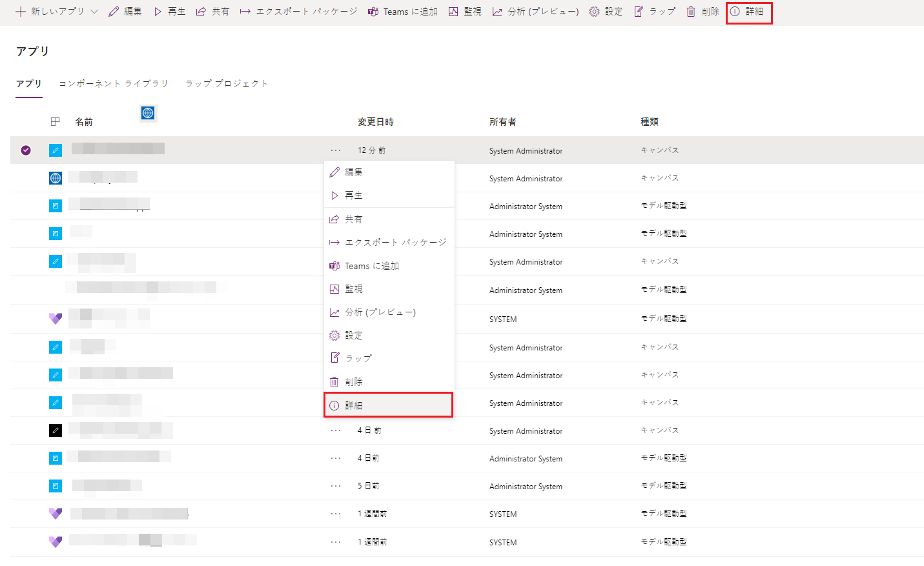Viewport: 924px width, 566px height.
Task: Click the 共有 share icon in top toolbar
Action: tap(201, 12)
